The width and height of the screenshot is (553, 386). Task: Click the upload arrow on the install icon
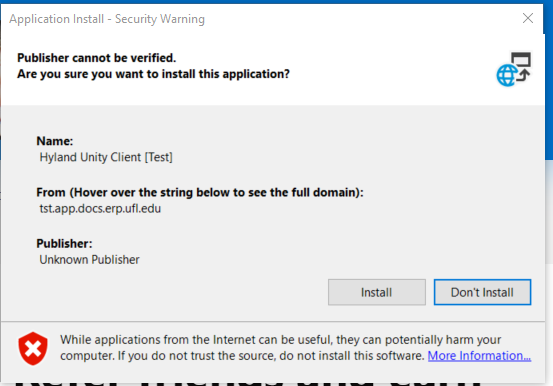click(524, 75)
